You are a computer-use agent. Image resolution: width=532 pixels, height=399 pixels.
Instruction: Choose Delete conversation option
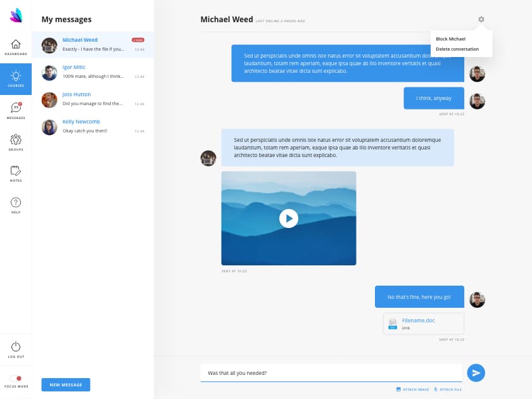(x=457, y=49)
